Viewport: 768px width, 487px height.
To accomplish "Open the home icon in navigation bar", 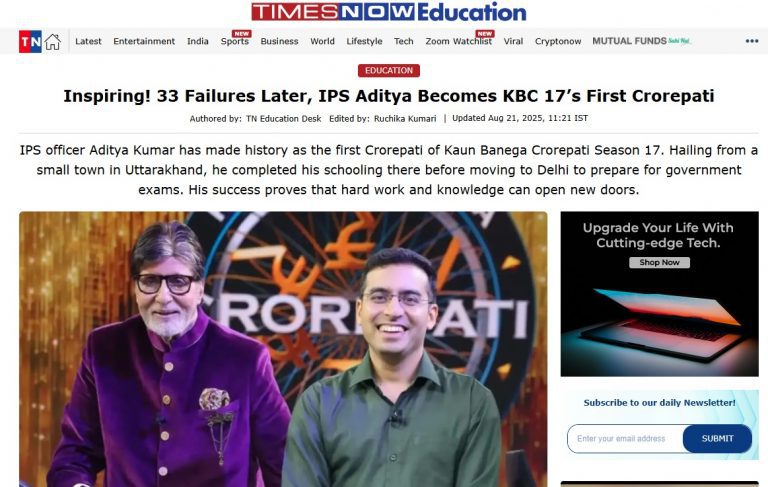I will click(52, 42).
